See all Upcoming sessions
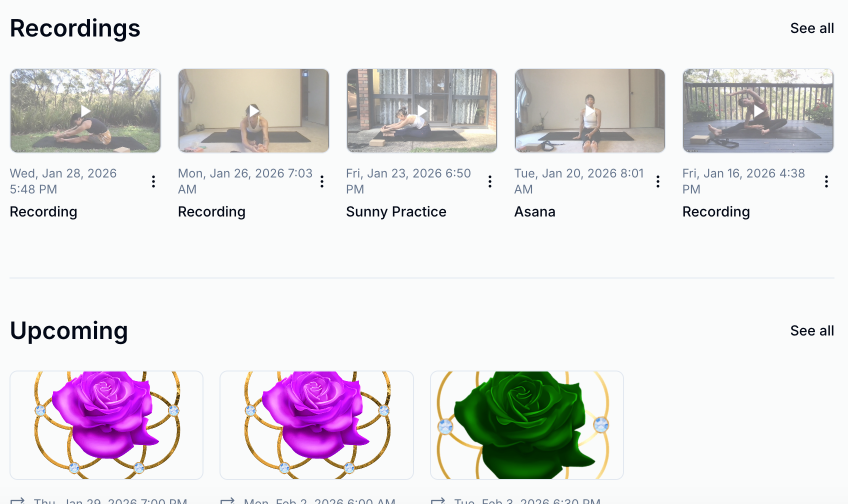 pos(812,331)
